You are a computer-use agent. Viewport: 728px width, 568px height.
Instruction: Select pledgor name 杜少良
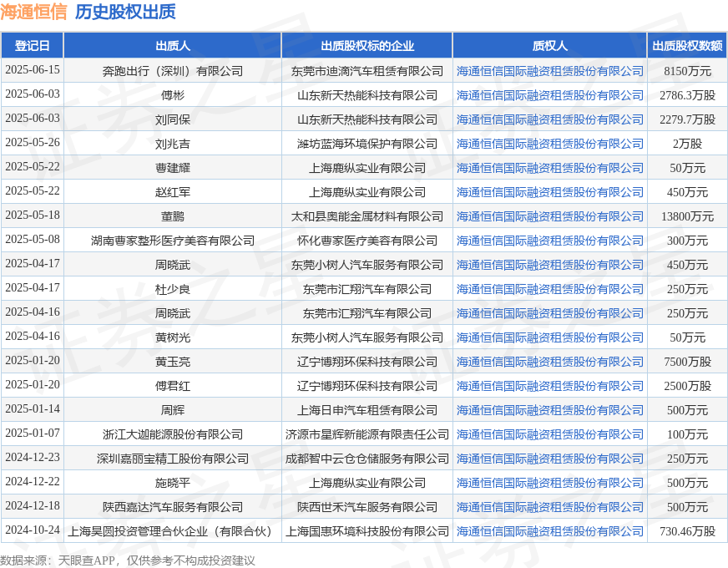(x=172, y=289)
